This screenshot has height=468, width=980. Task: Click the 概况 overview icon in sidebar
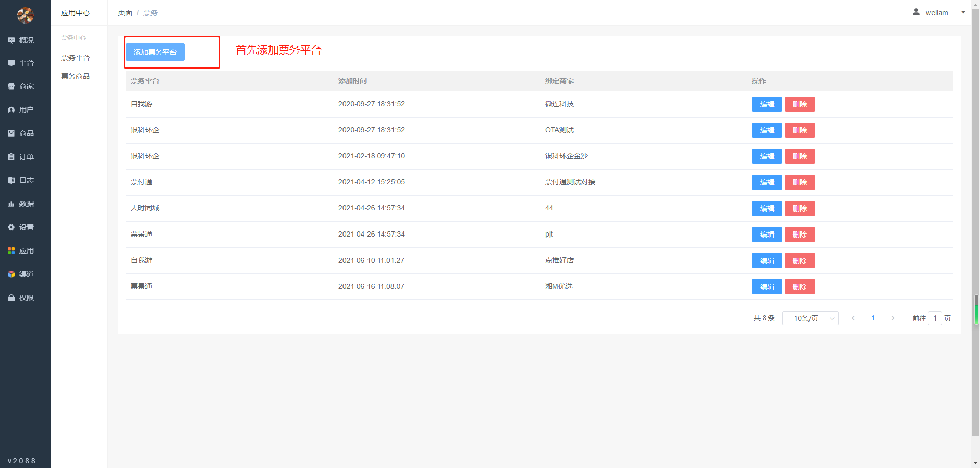pos(11,40)
